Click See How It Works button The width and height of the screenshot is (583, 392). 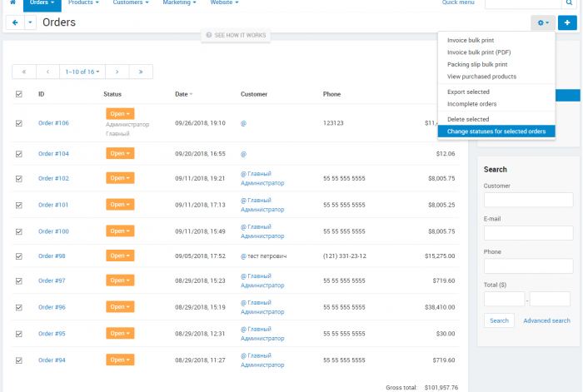236,35
